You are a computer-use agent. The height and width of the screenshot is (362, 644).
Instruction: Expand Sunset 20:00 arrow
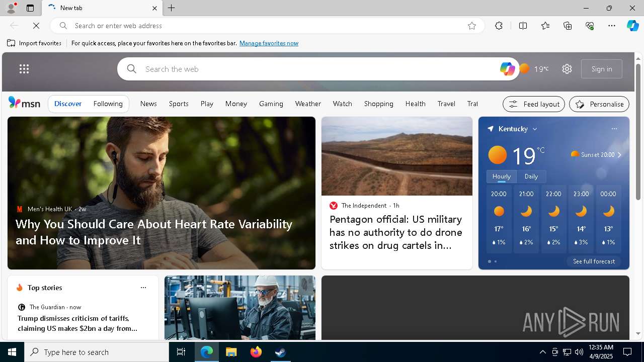tap(619, 155)
